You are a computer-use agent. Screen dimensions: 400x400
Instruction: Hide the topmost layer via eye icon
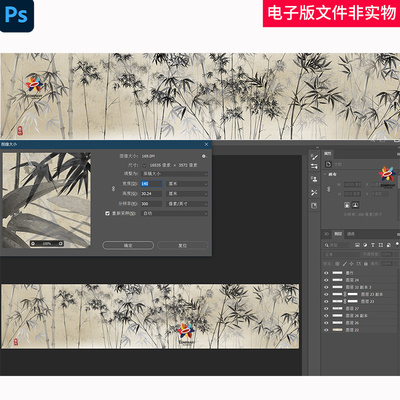(x=326, y=273)
